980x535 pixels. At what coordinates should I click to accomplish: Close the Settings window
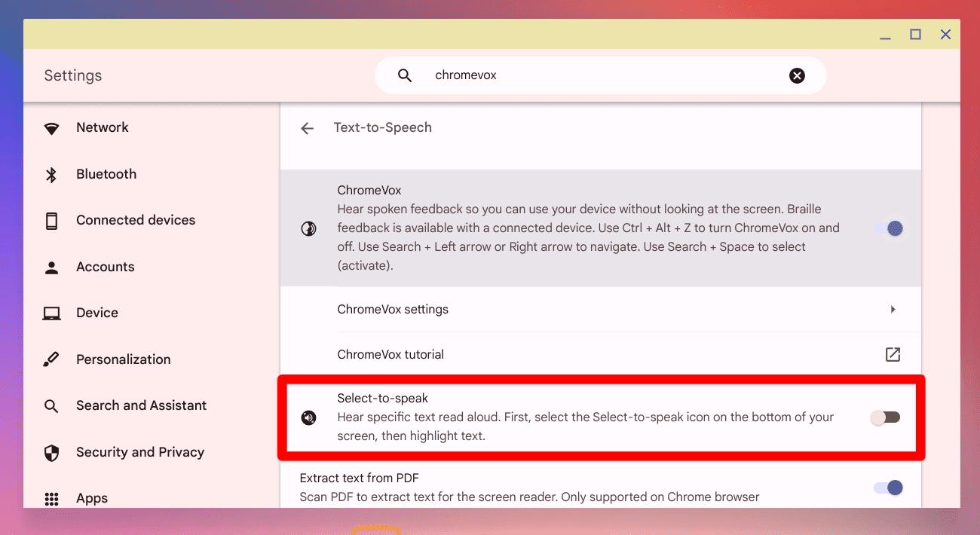pos(945,35)
